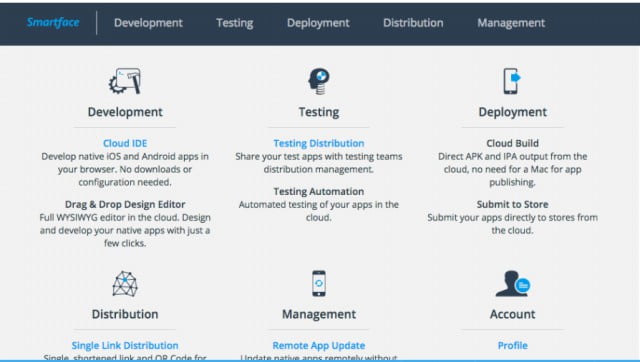
Task: Click the Deployment phone-with-arrow icon
Action: 512,81
